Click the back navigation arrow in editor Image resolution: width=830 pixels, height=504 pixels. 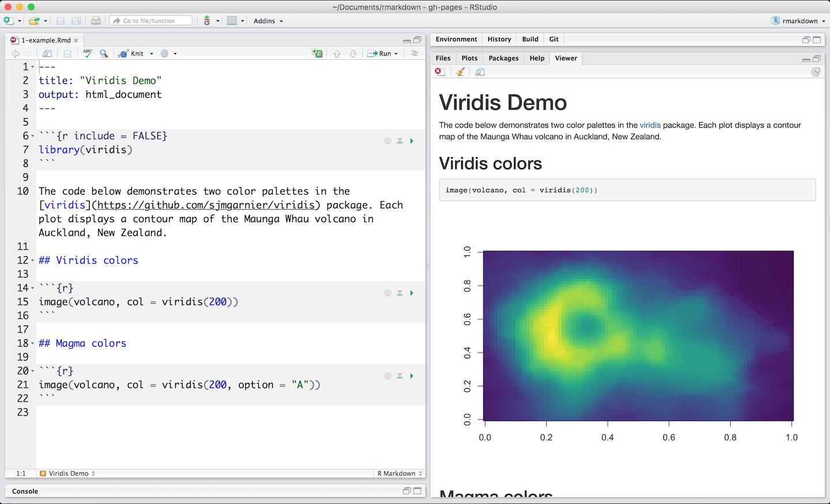click(x=16, y=54)
